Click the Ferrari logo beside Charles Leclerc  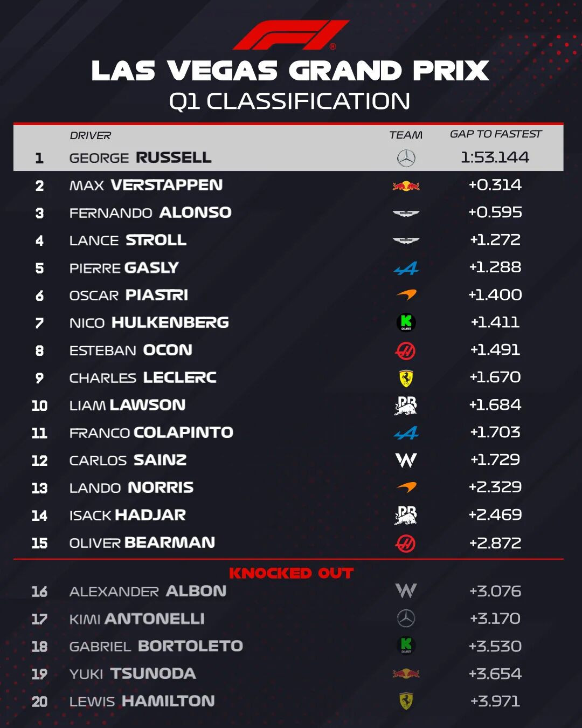pos(406,378)
